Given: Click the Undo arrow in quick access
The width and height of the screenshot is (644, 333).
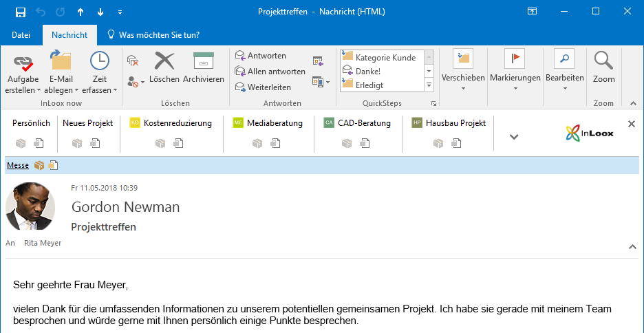Looking at the screenshot, I should (x=41, y=12).
